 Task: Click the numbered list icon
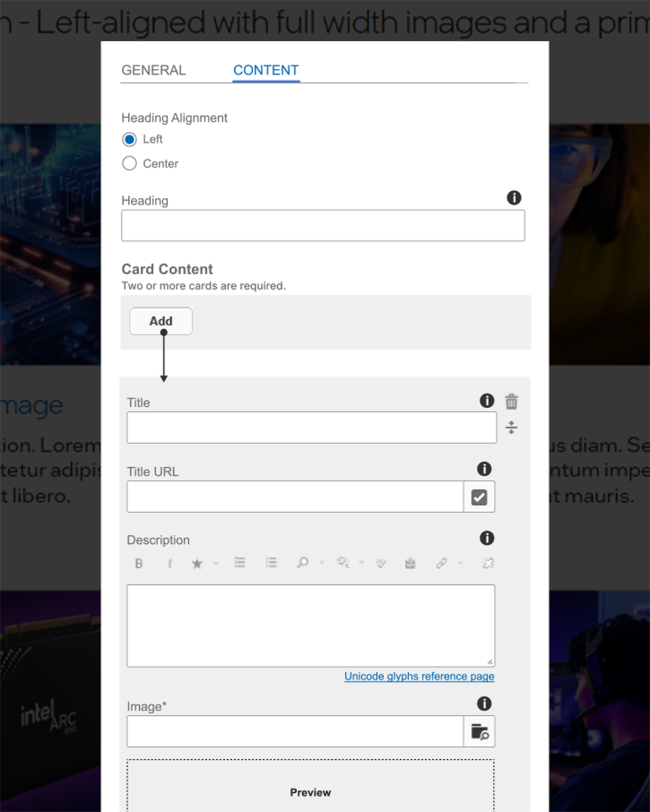pyautogui.click(x=271, y=563)
